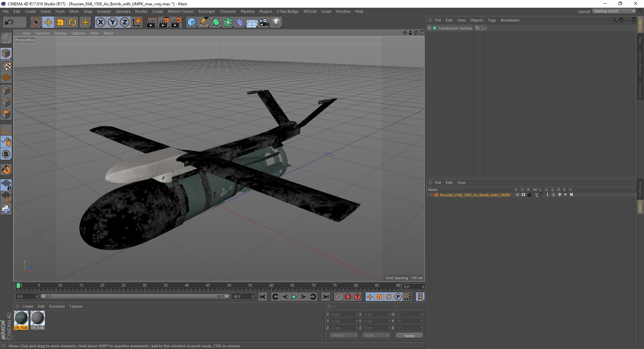The image size is (644, 349).
Task: Open the V-Ray Bridge menu
Action: point(287,11)
